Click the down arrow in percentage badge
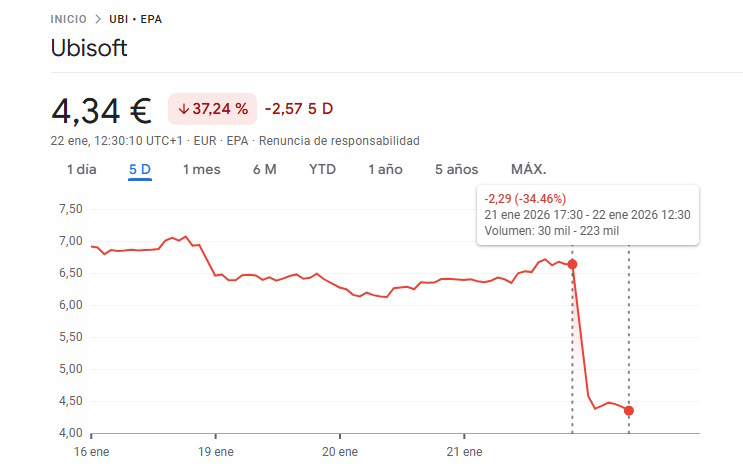The width and height of the screenshot is (743, 476). coord(183,108)
